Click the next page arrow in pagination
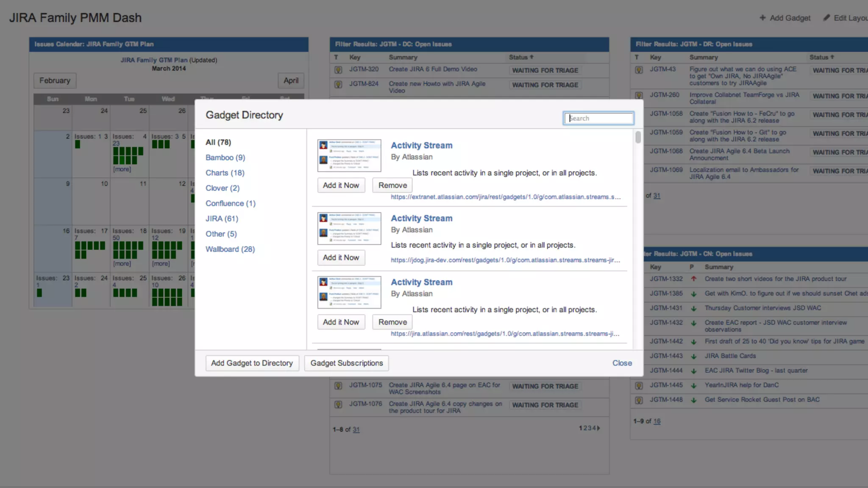This screenshot has width=868, height=488. [x=598, y=428]
